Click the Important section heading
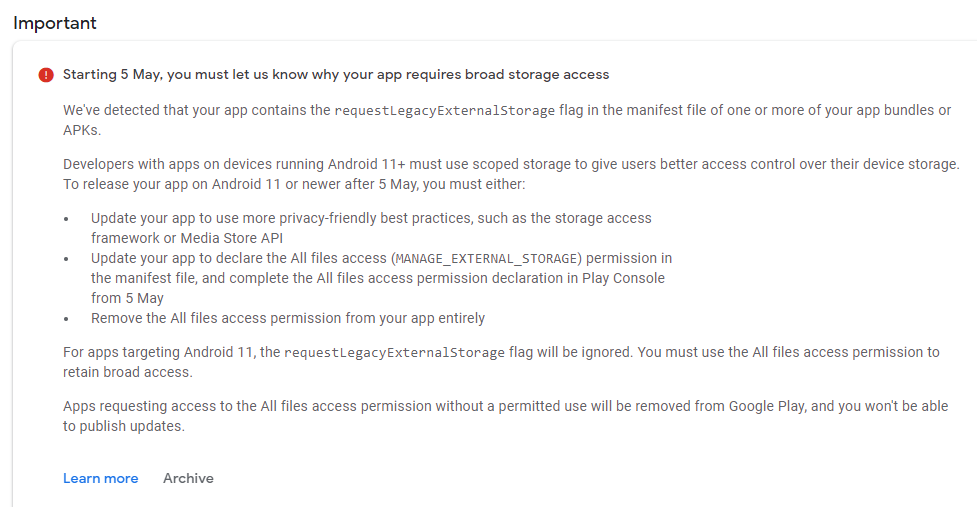 tap(55, 23)
